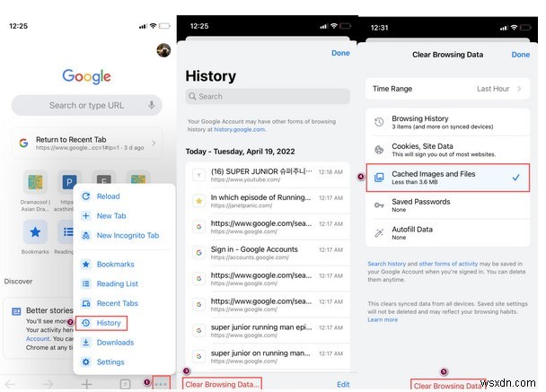Image resolution: width=546 pixels, height=392 pixels.
Task: Tap the new tab plus icon in bottom toolbar
Action: pyautogui.click(x=87, y=384)
